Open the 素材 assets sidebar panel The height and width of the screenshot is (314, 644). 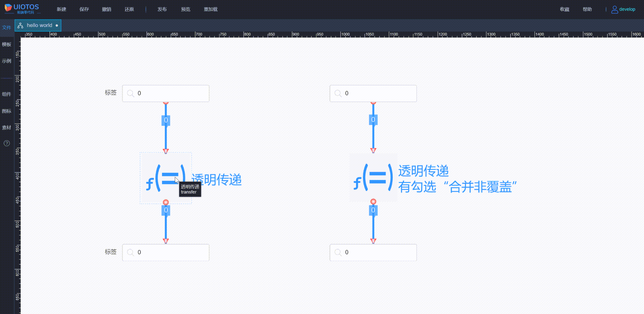click(7, 128)
